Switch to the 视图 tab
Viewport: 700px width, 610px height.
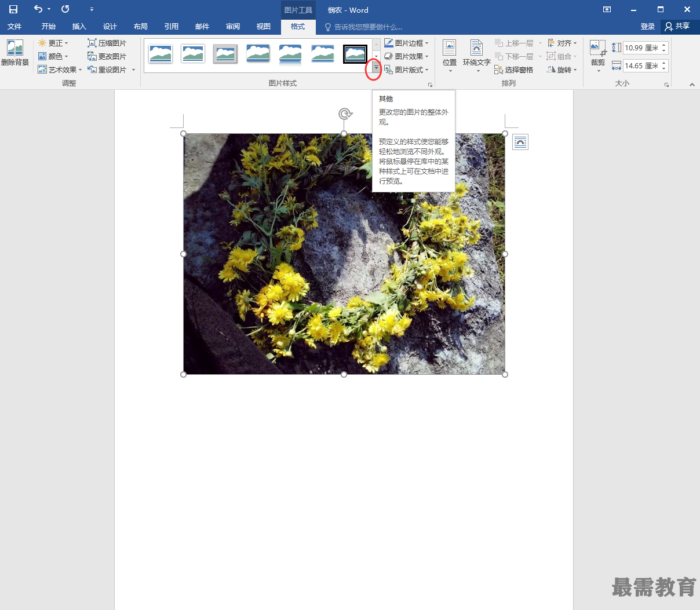[264, 27]
